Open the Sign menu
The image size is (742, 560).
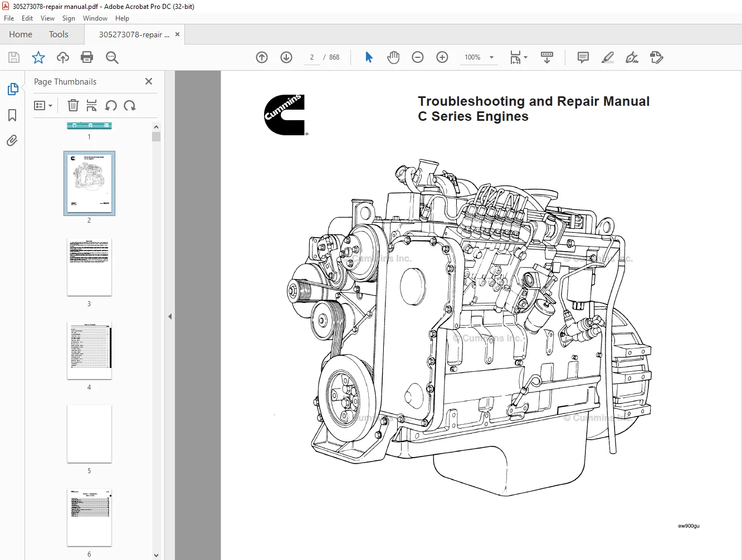[69, 18]
